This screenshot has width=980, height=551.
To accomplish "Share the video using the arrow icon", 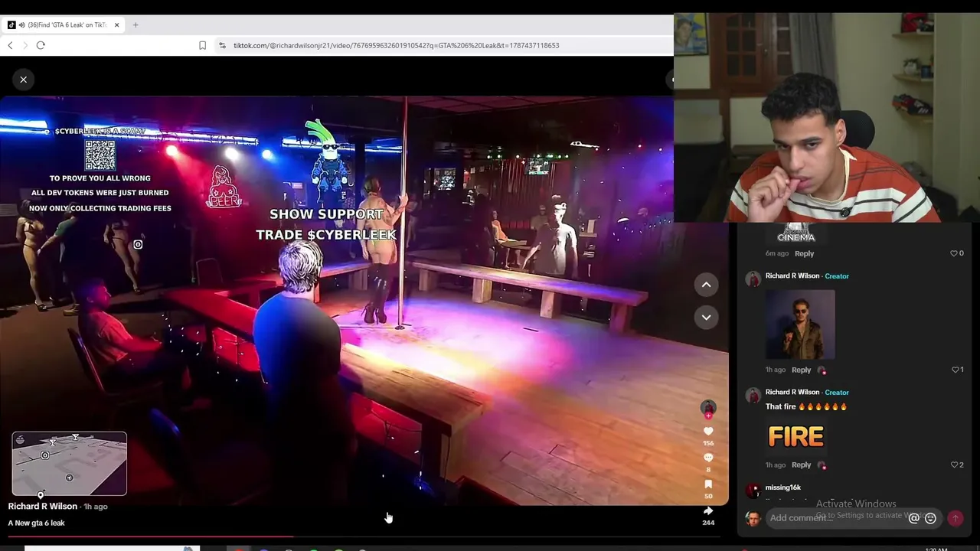I will (x=708, y=510).
